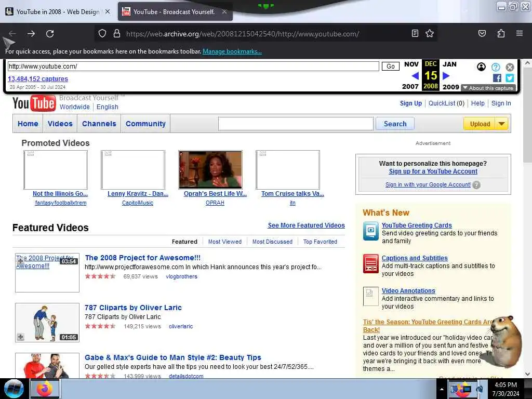Click YouTube Greeting Cards icon
The width and height of the screenshot is (532, 399).
tap(370, 231)
